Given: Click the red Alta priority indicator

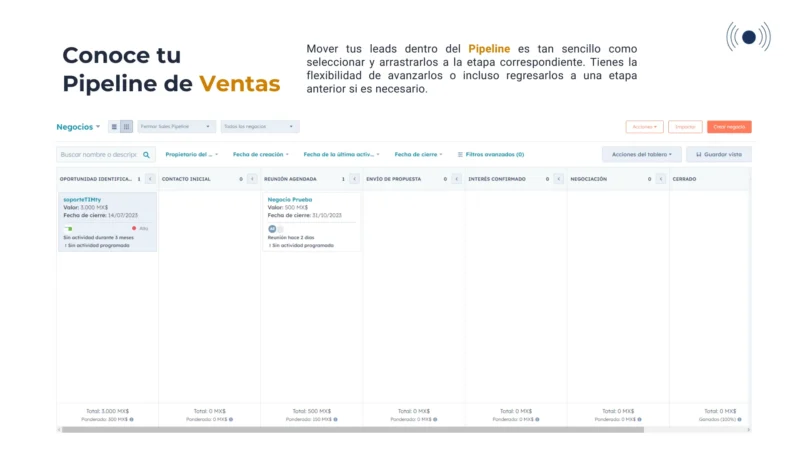Looking at the screenshot, I should pos(134,229).
